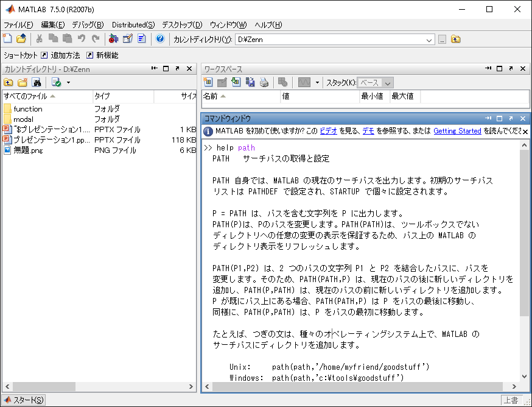Image resolution: width=532 pixels, height=407 pixels.
Task: Expand the report view dropdown arrow
Action: (68, 82)
